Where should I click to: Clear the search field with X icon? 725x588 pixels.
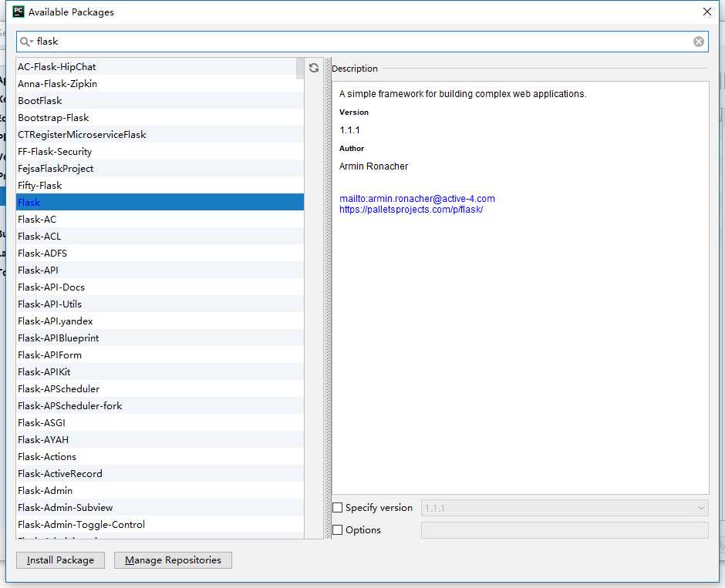click(x=699, y=42)
